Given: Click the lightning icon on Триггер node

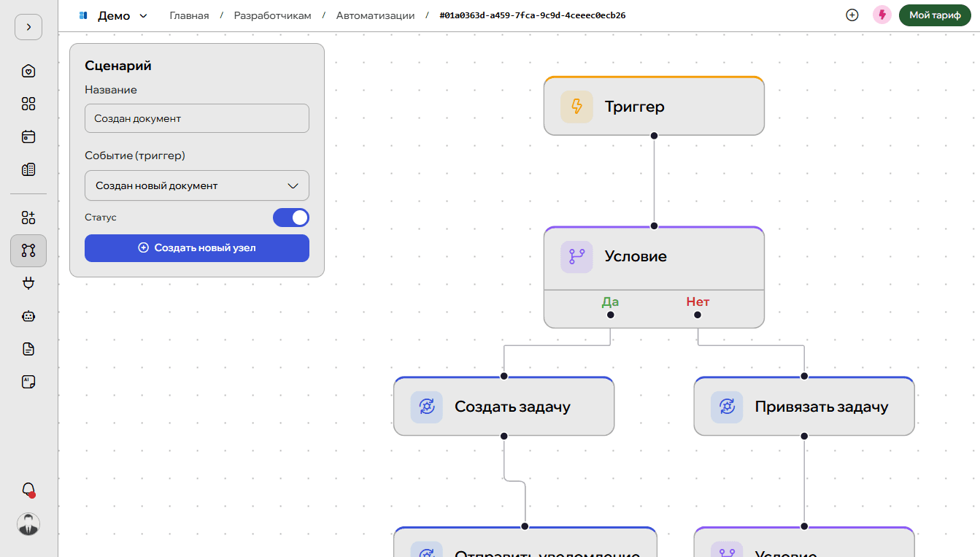Looking at the screenshot, I should pos(576,107).
